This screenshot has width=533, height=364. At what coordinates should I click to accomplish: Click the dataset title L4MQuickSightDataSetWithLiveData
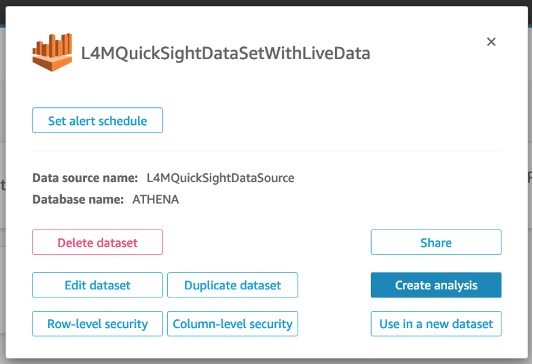pos(226,53)
